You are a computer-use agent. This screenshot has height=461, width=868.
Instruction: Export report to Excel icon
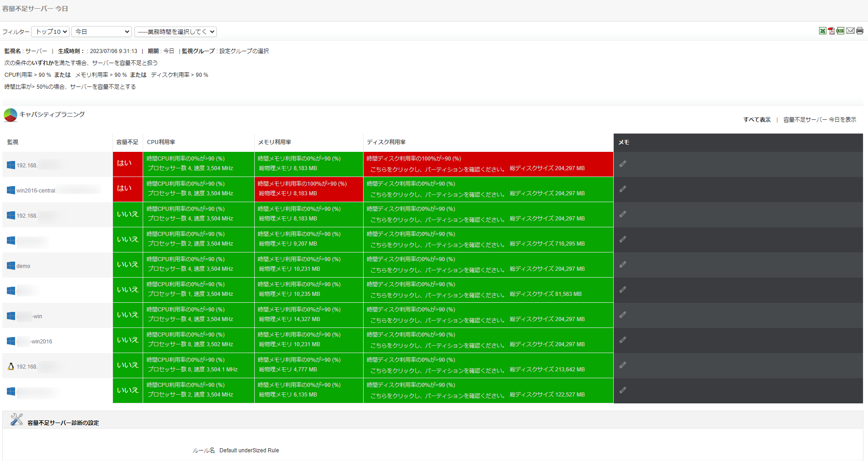pyautogui.click(x=822, y=31)
